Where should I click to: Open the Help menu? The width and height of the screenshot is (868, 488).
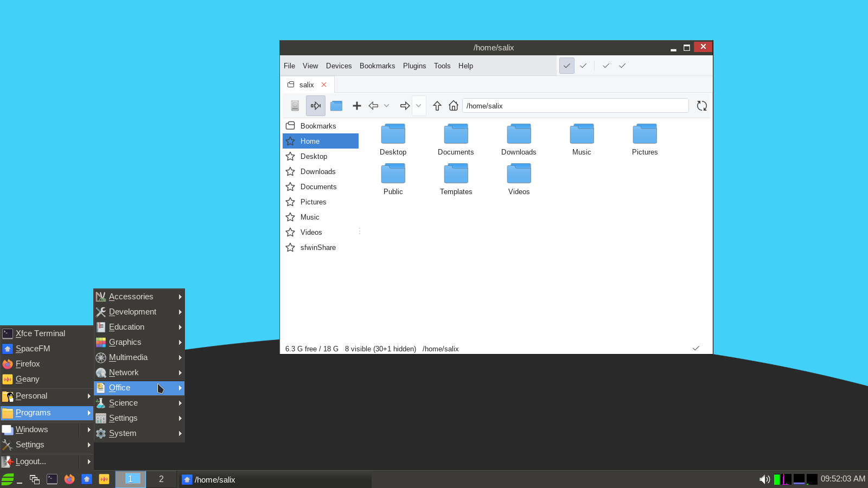coord(465,66)
